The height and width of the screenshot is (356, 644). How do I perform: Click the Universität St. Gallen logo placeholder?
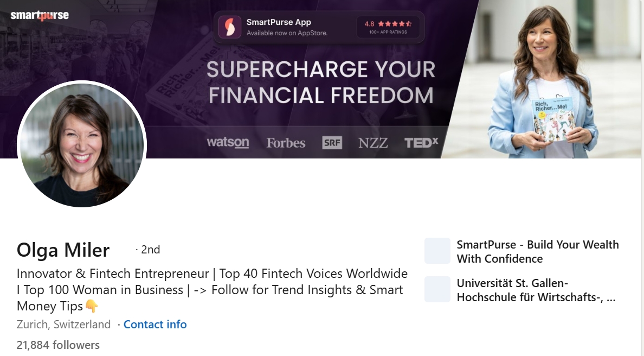pyautogui.click(x=437, y=289)
